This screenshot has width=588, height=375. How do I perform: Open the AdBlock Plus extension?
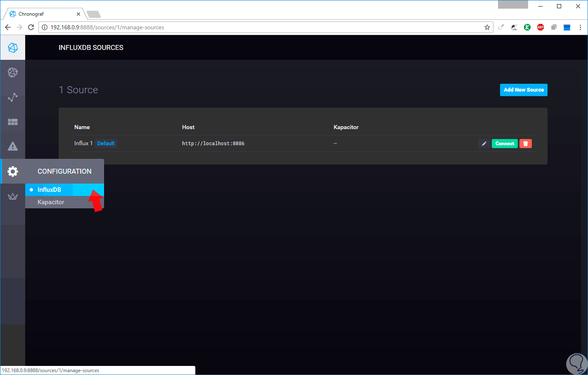(541, 27)
